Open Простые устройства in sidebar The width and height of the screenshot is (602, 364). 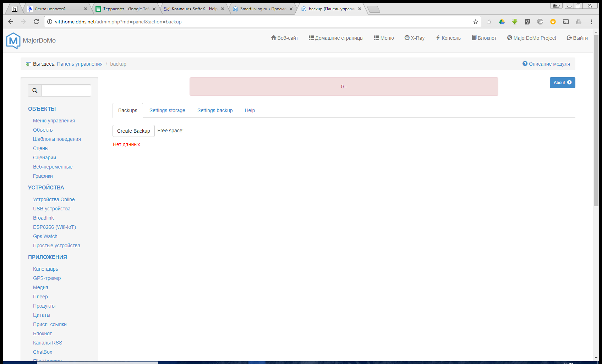click(56, 246)
